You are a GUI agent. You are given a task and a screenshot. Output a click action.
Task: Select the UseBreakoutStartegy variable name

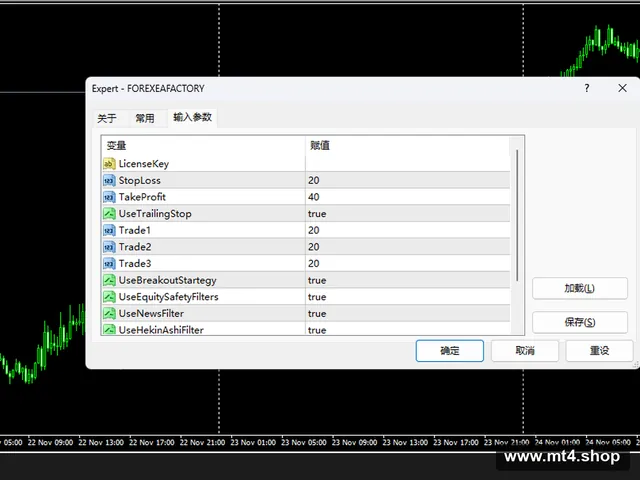(167, 280)
